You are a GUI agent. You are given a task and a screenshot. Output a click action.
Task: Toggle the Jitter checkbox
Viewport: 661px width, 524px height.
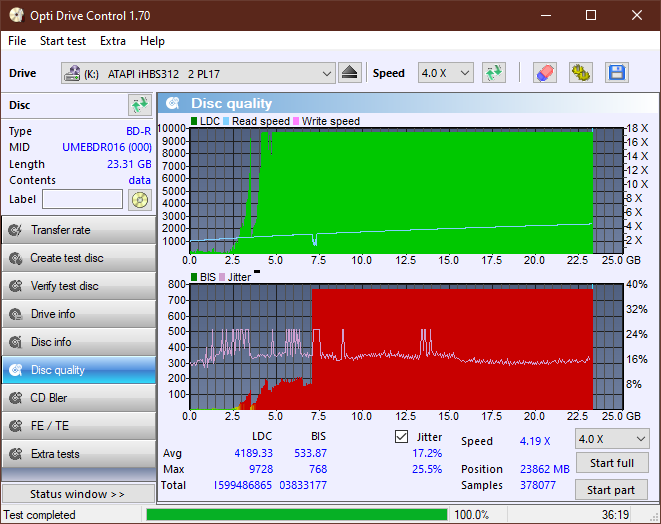coord(401,437)
